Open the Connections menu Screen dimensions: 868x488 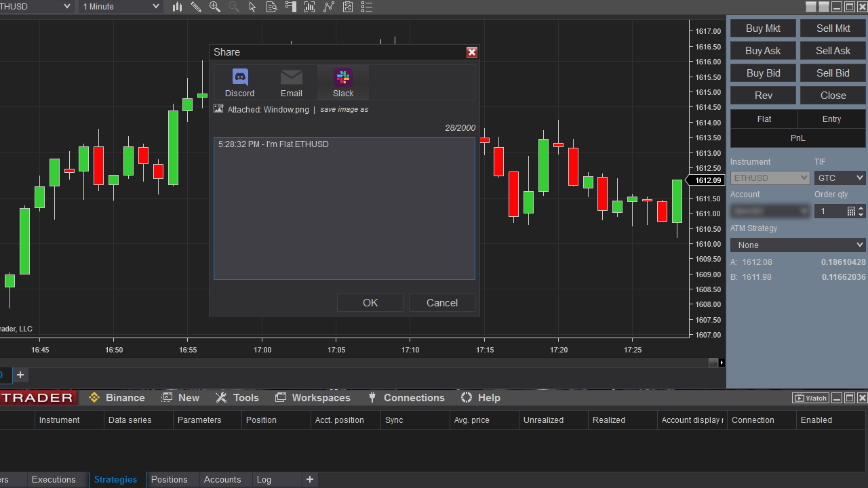[406, 398]
